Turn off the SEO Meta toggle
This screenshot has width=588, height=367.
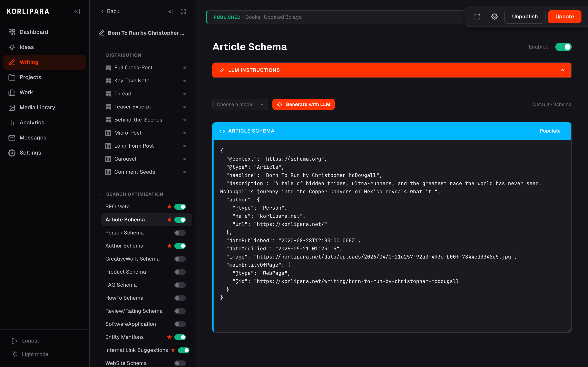coord(180,207)
